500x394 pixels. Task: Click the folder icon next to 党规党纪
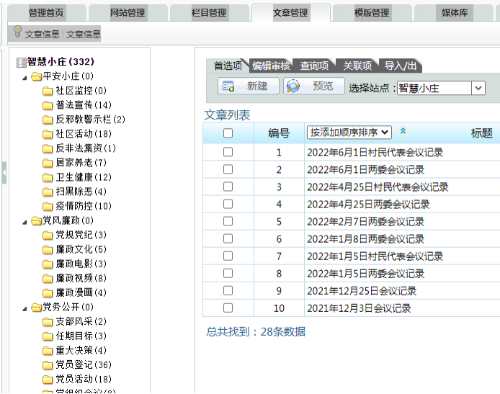(48, 235)
